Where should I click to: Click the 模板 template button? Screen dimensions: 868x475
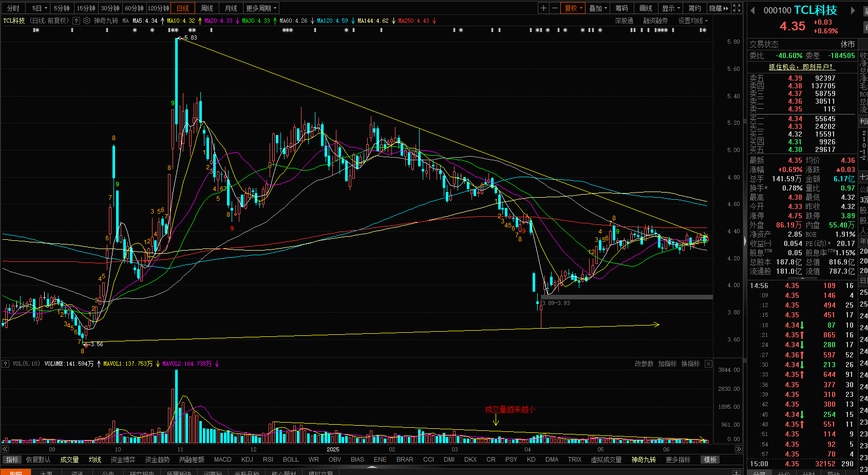pos(710,460)
